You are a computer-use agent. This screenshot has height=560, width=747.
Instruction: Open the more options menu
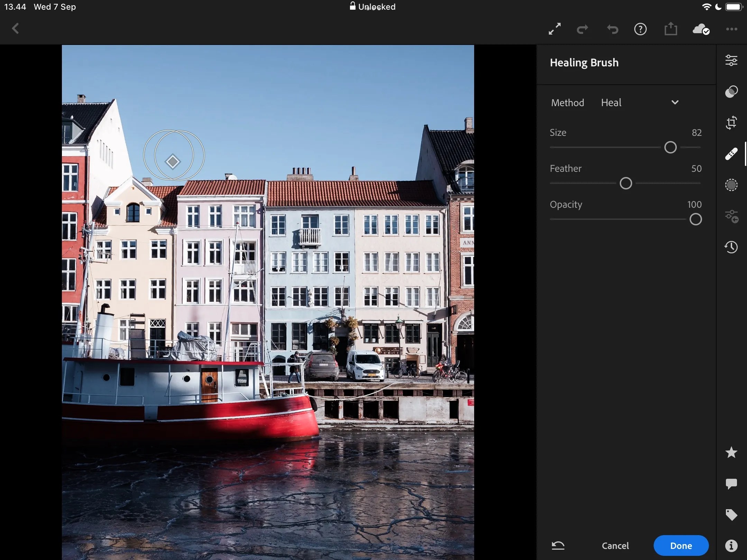[732, 29]
